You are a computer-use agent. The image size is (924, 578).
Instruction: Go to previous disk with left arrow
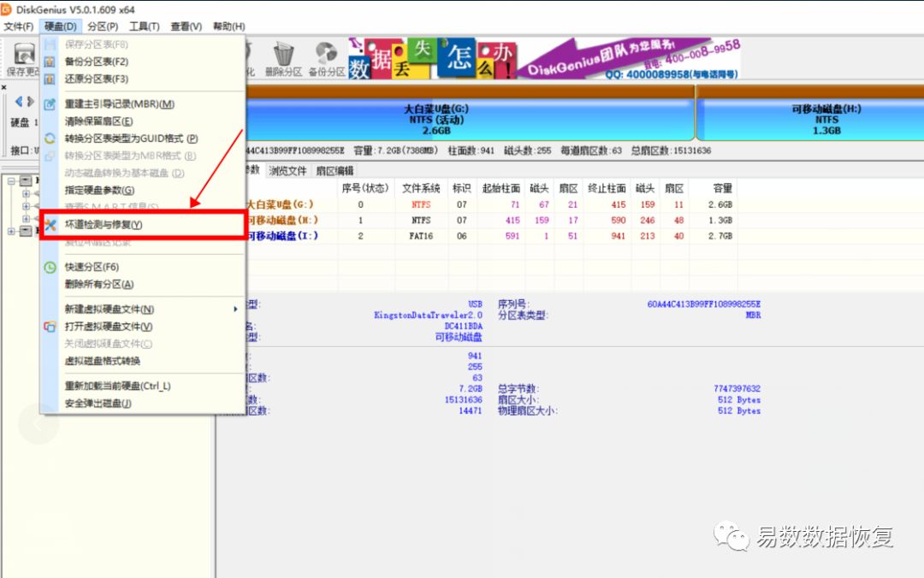[18, 102]
